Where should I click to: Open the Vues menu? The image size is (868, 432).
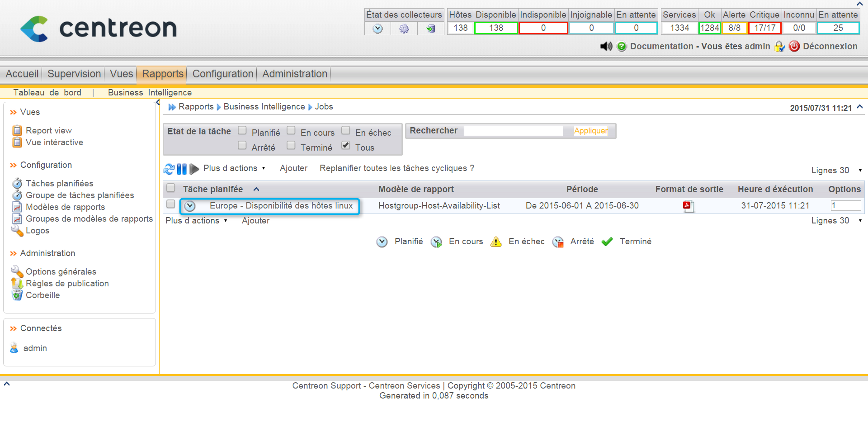tap(121, 74)
